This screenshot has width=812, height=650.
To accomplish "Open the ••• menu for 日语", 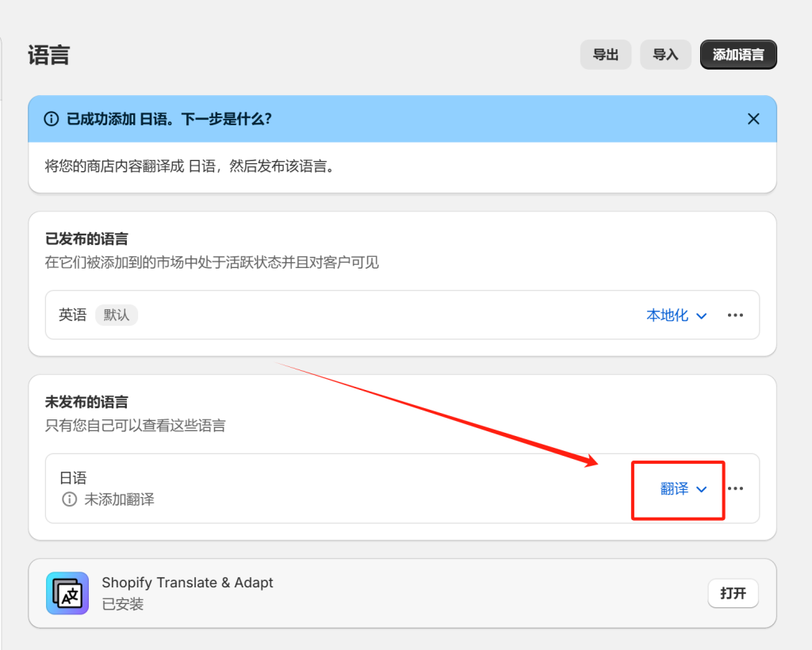I will 734,489.
